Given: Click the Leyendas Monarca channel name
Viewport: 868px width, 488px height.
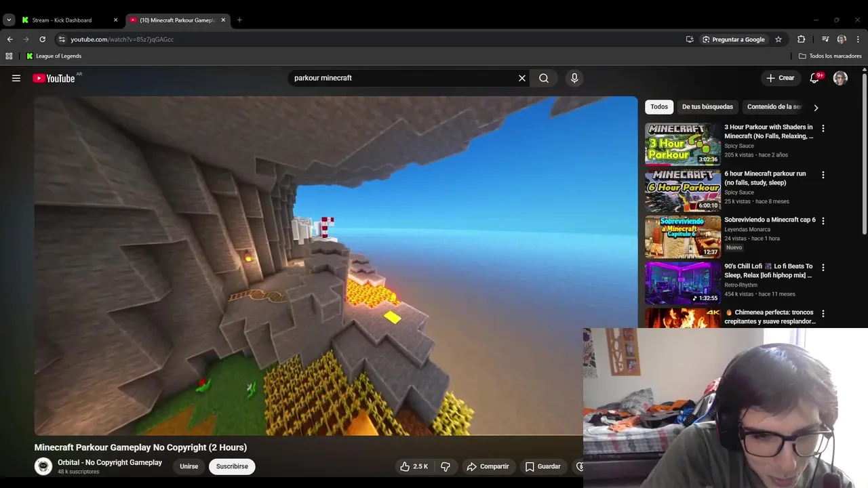Looking at the screenshot, I should pos(747,230).
